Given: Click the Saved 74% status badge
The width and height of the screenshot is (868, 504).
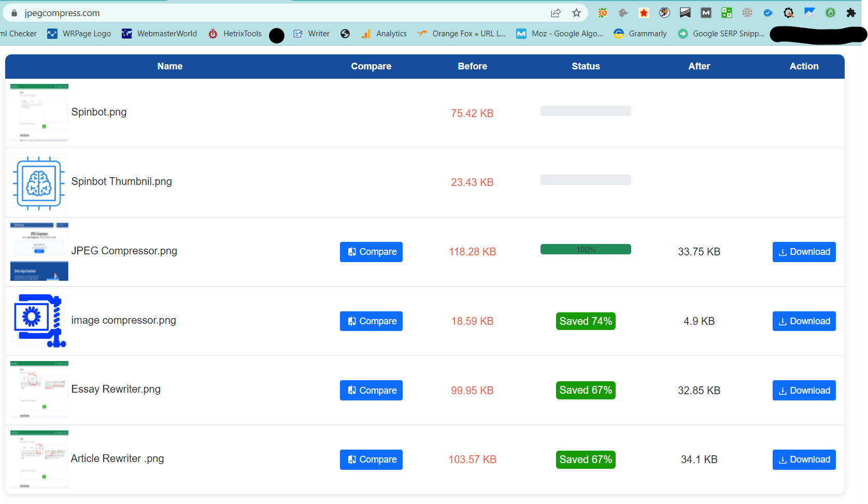Looking at the screenshot, I should [586, 321].
